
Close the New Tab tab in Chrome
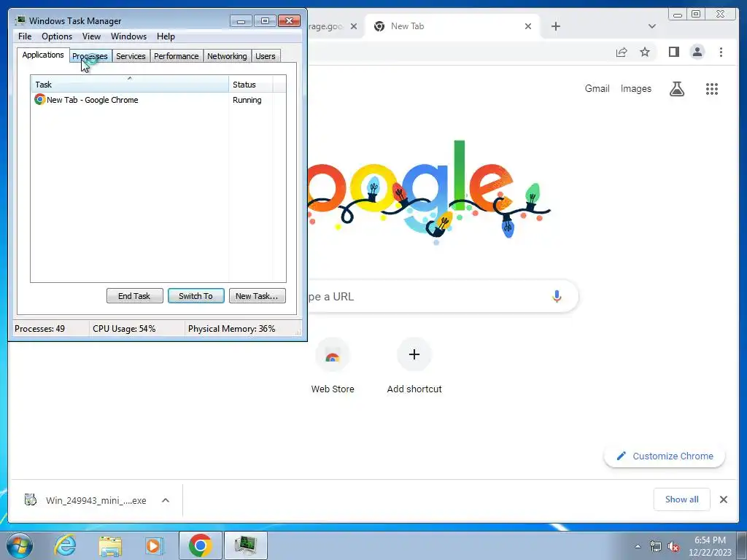(x=528, y=26)
